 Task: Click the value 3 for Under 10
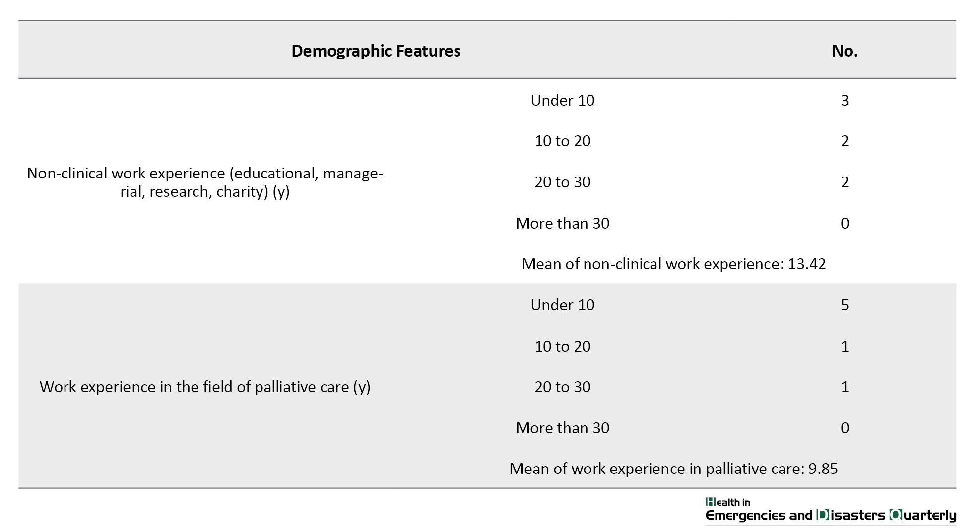(845, 100)
